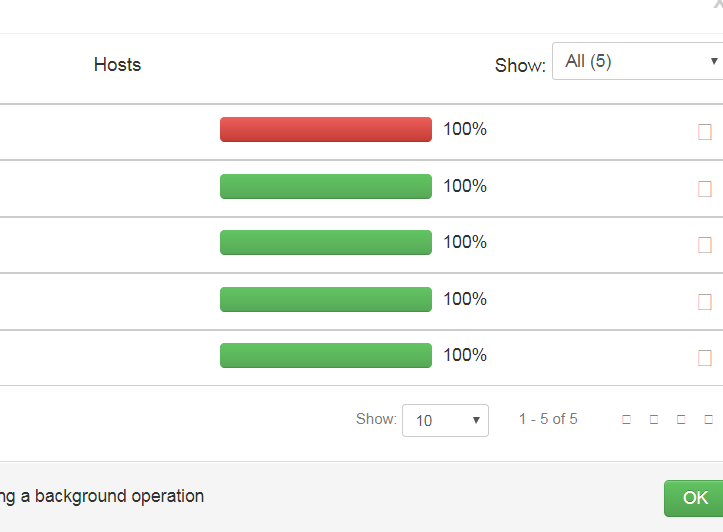Viewport: 723px width, 532px height.
Task: Click the 1 - 5 of 5 pagination text
Action: tap(548, 419)
